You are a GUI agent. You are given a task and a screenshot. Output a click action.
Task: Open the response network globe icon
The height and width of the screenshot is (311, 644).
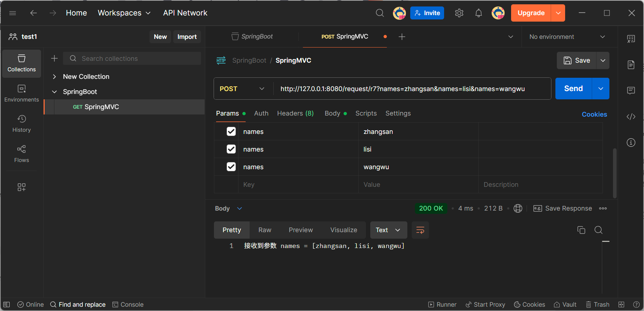click(x=518, y=208)
